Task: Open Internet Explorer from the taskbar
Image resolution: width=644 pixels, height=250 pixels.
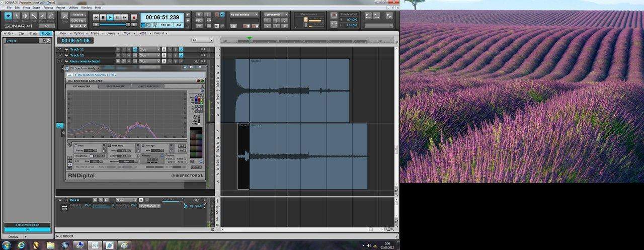Action: coord(21,245)
